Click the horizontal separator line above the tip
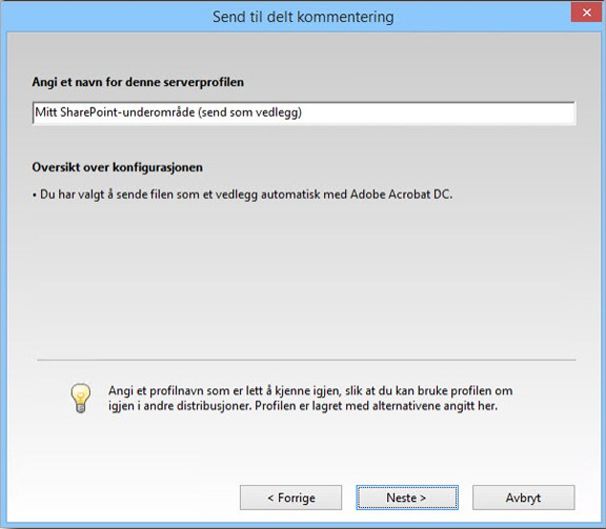 [306, 359]
